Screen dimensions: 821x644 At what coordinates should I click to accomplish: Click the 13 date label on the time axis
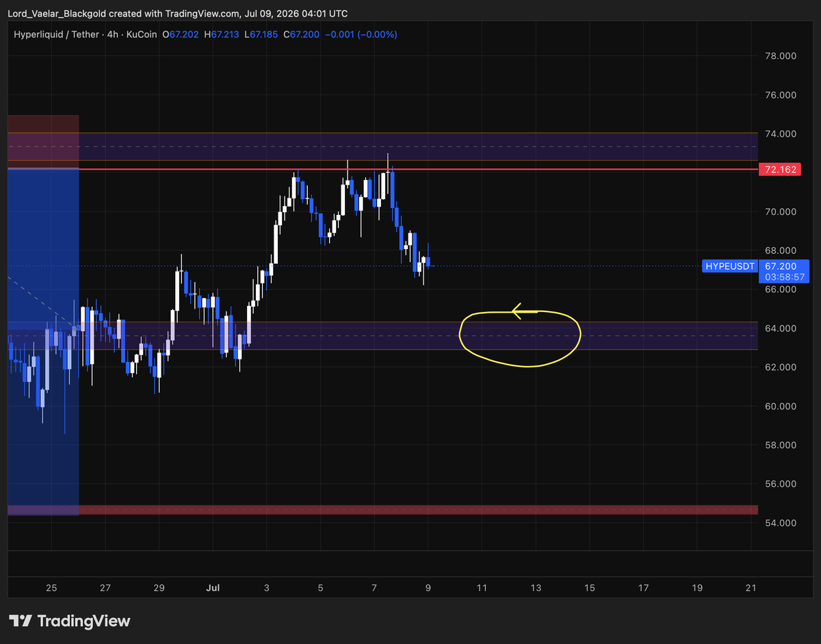click(536, 588)
